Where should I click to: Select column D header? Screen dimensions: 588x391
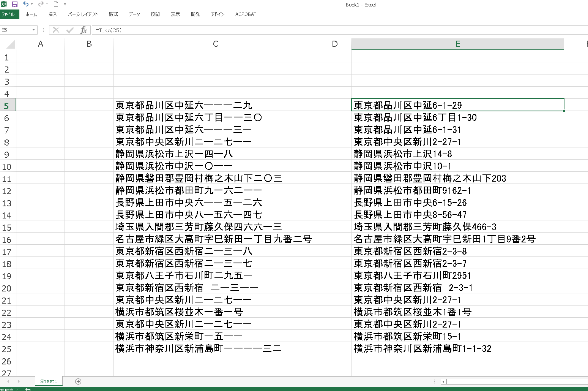point(335,44)
